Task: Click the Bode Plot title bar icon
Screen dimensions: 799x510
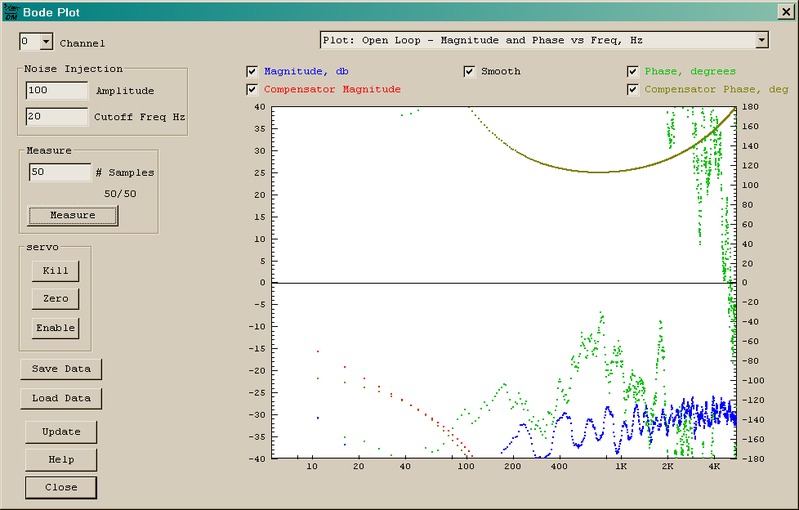Action: pyautogui.click(x=10, y=11)
